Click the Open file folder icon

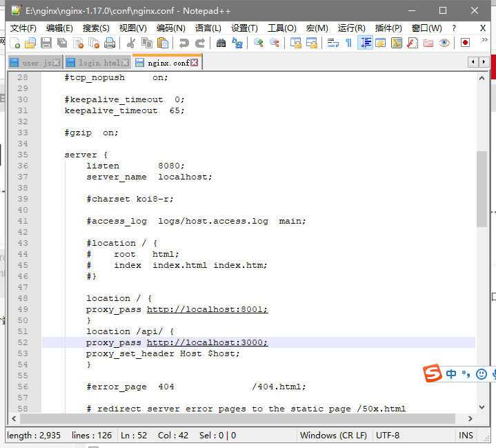tap(30, 43)
